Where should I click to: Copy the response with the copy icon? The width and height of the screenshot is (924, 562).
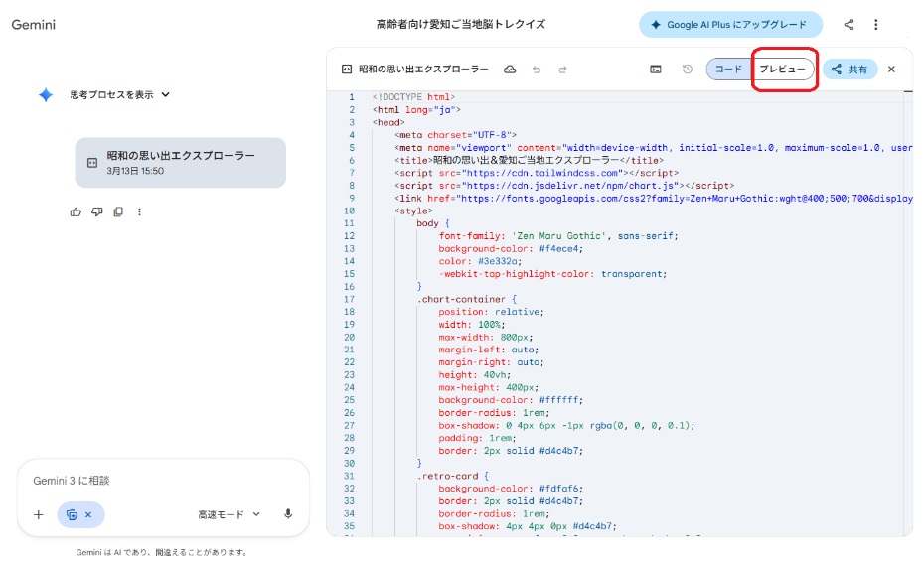pos(118,211)
